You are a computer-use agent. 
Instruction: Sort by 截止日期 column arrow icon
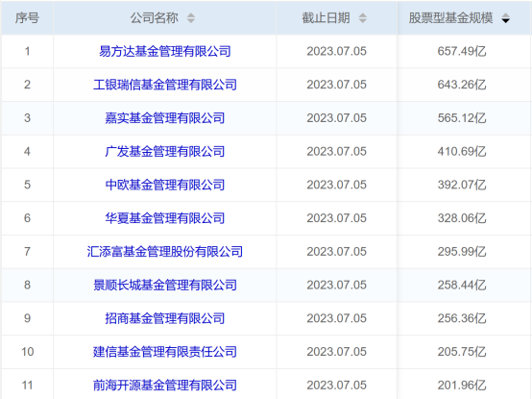tap(363, 18)
